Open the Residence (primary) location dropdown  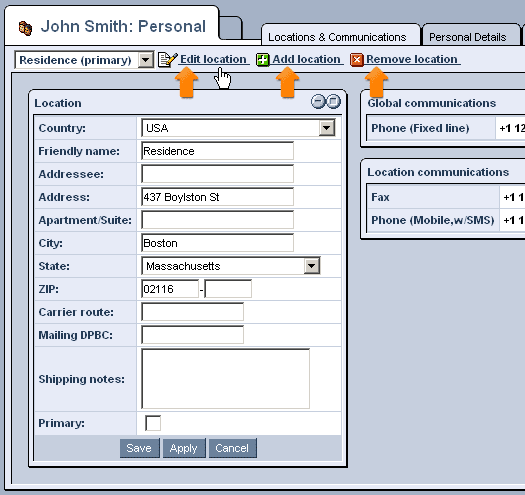146,60
